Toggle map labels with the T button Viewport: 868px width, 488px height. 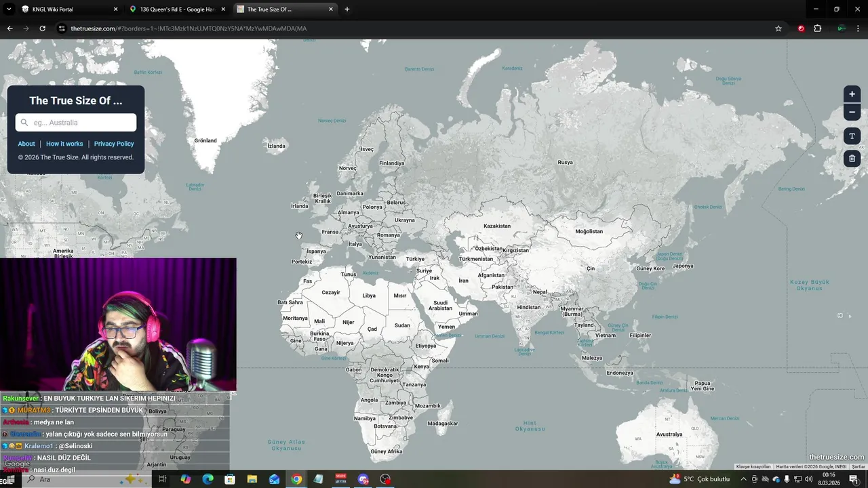pyautogui.click(x=852, y=136)
